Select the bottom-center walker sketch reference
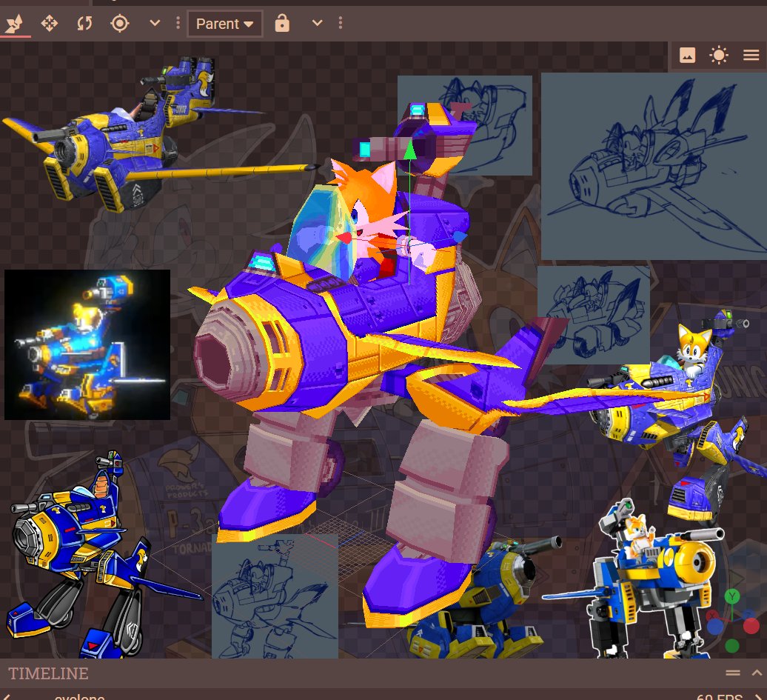This screenshot has height=700, width=767. coord(275,596)
